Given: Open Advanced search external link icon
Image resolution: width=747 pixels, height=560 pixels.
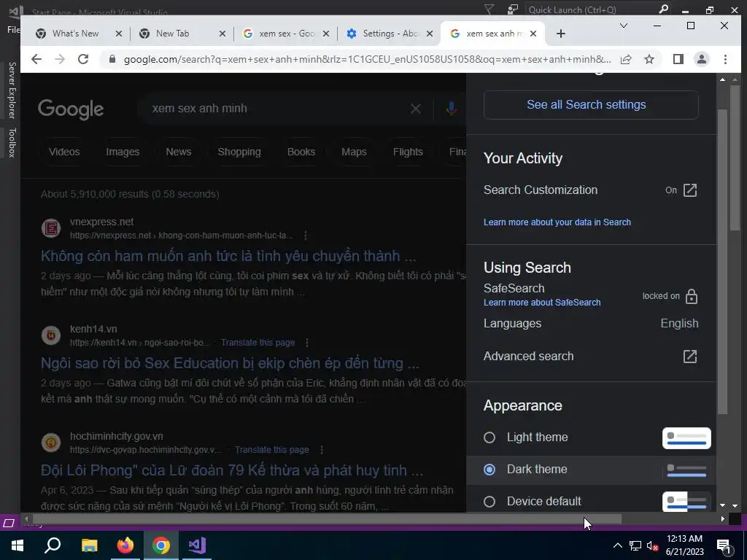Looking at the screenshot, I should (x=690, y=356).
